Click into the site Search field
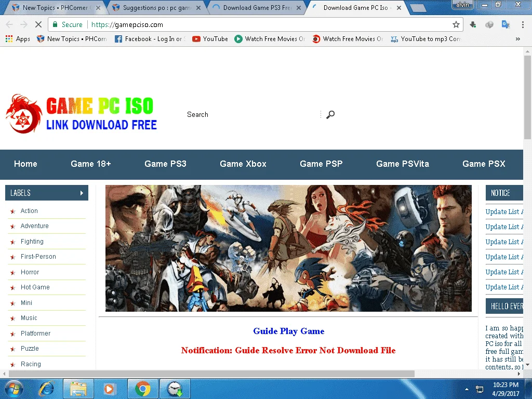The image size is (532, 399). pyautogui.click(x=253, y=115)
